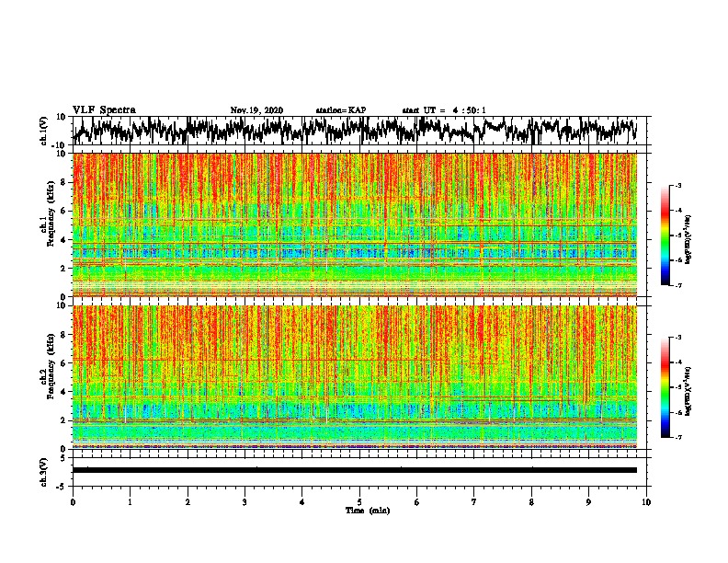This screenshot has width=728, height=563.
Task: Click time axis tick label "9"
Action: click(588, 502)
